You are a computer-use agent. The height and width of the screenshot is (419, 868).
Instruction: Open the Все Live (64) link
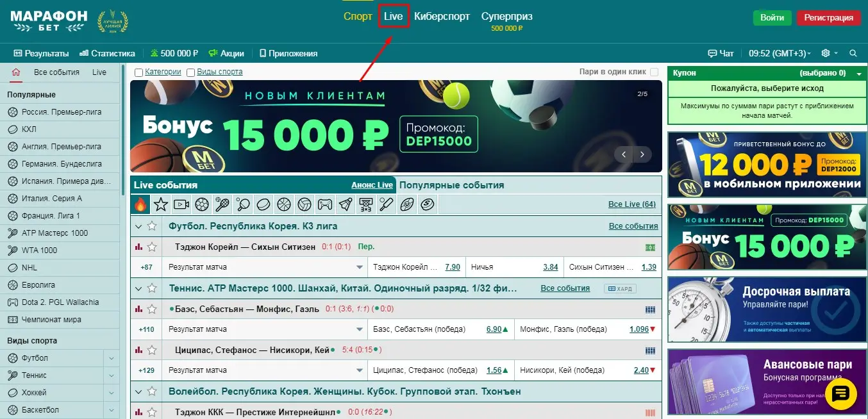[x=631, y=204]
